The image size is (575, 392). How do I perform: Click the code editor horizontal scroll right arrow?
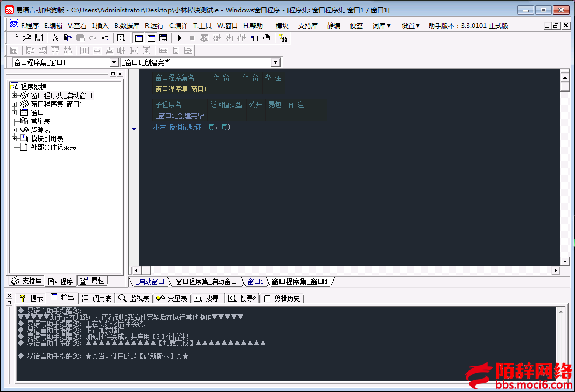click(x=556, y=270)
